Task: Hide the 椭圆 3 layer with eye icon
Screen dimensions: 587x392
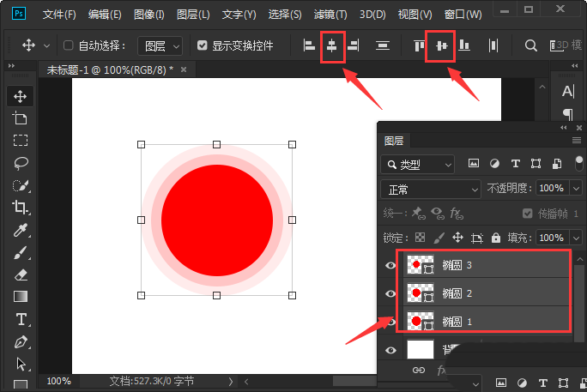Action: click(390, 266)
